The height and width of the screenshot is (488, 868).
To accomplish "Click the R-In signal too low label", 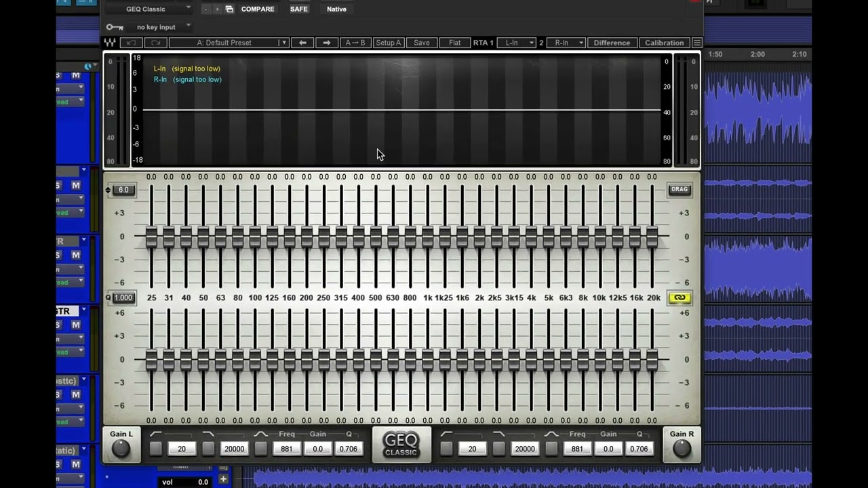I will pyautogui.click(x=188, y=79).
